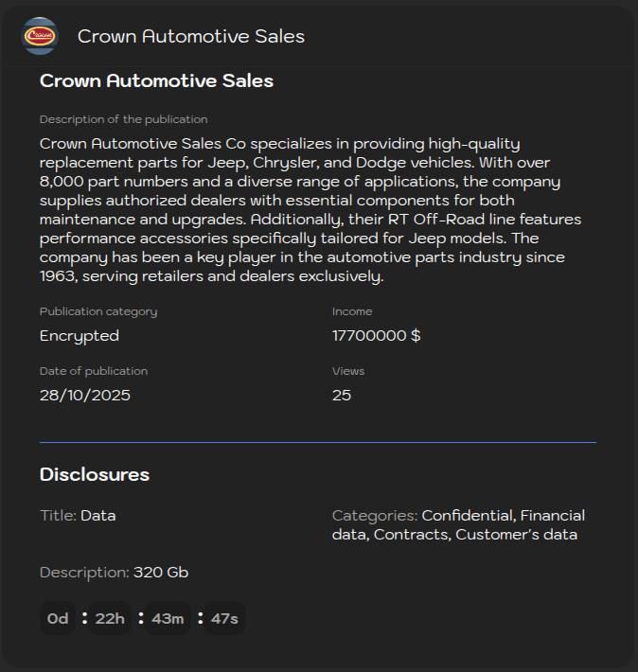Viewport: 638px width, 672px height.
Task: Open the Crown Automotive Sales header title
Action: pyautogui.click(x=190, y=36)
